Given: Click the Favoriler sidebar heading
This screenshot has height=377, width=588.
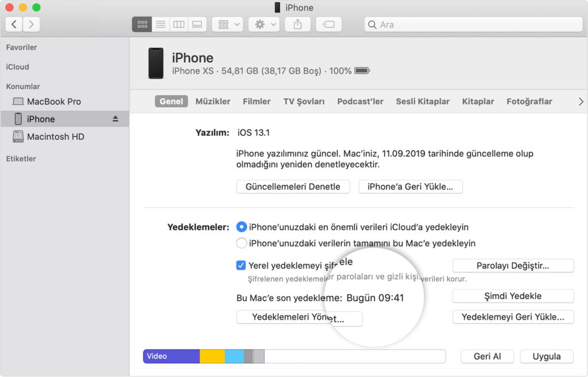Looking at the screenshot, I should click(x=21, y=47).
